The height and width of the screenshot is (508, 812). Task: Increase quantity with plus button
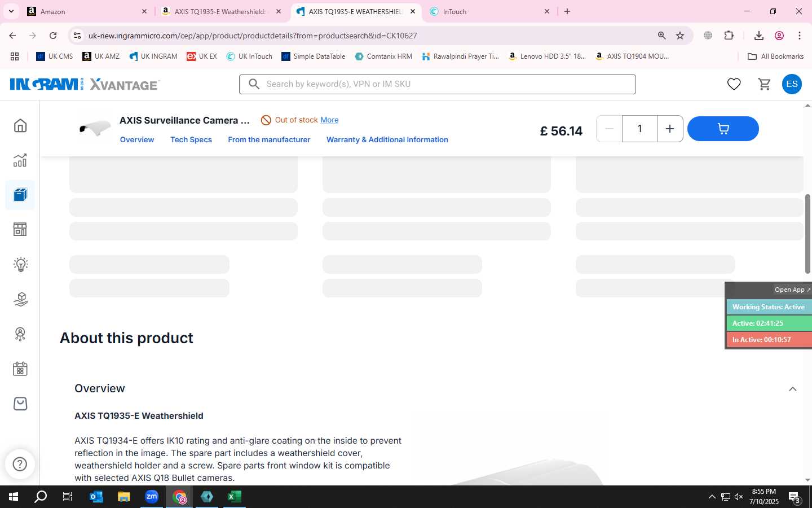pos(670,129)
